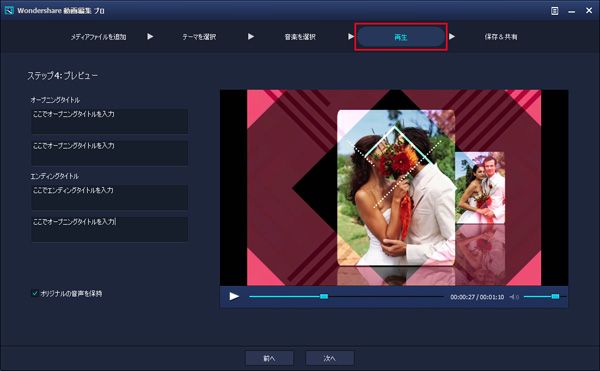Viewport: 600px width, 371px height.
Task: Open the 音楽を選択 step
Action: [x=300, y=37]
